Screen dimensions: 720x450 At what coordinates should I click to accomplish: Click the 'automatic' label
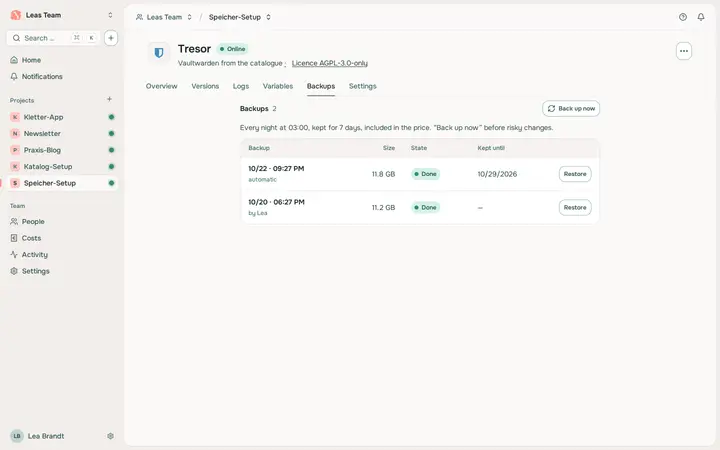[x=263, y=180]
